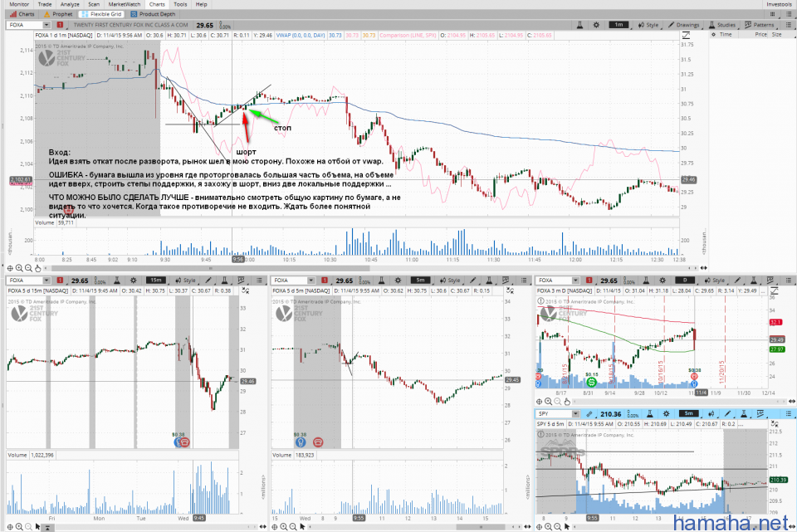Click the FOXA symbol field on 5m chart

coord(289,281)
